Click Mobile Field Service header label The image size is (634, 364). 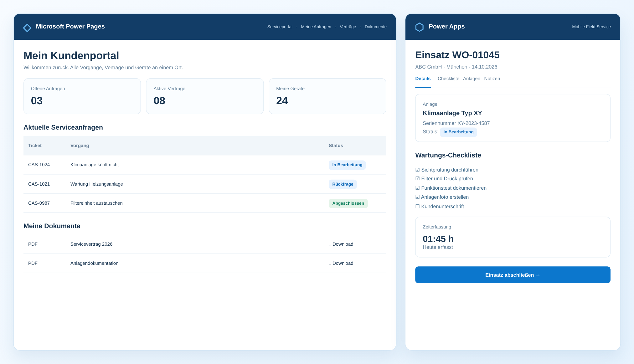[x=591, y=27]
